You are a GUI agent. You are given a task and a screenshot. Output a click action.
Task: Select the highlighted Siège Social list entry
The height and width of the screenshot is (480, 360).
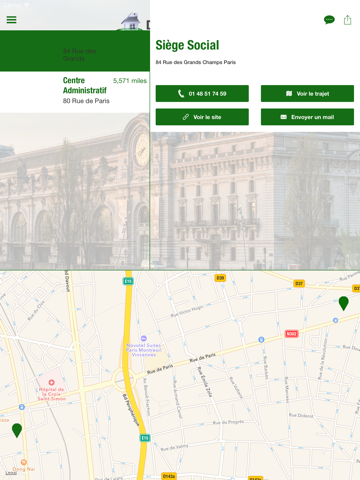coord(75,51)
